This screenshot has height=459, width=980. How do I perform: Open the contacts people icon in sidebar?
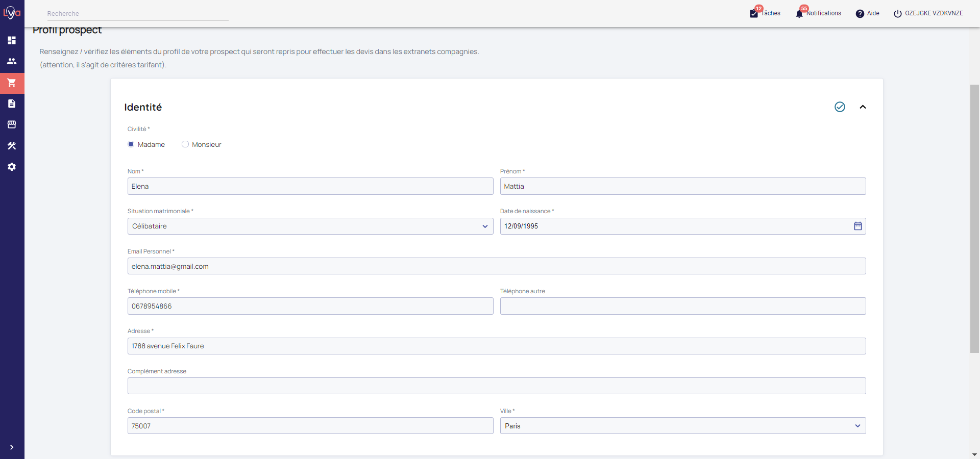tap(12, 61)
